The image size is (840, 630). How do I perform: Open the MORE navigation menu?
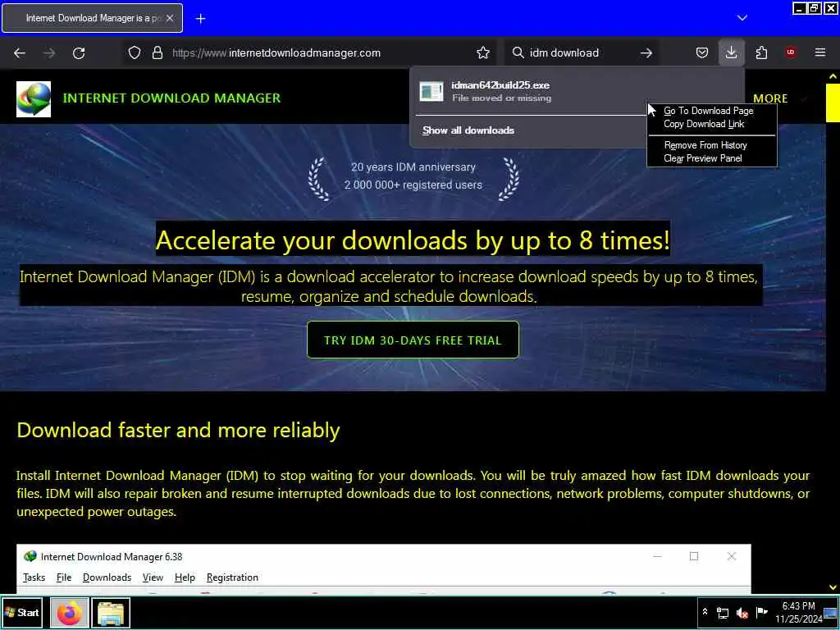coord(770,98)
